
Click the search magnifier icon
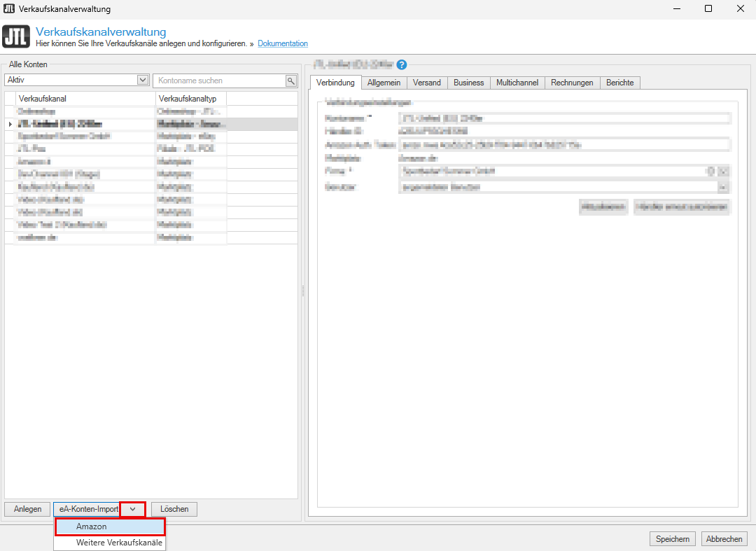(291, 81)
